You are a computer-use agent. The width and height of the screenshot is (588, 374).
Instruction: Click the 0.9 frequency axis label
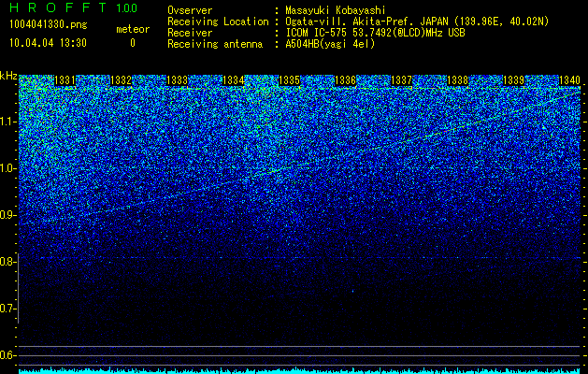point(7,215)
